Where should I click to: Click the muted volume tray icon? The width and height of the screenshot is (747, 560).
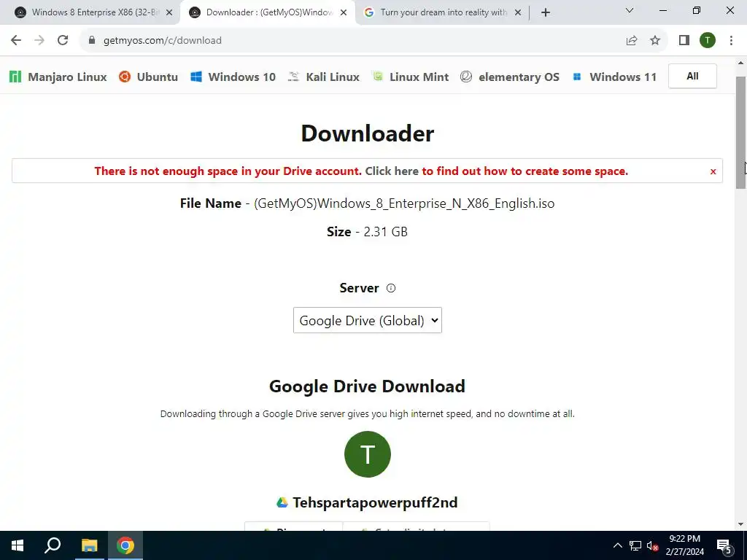coord(653,545)
